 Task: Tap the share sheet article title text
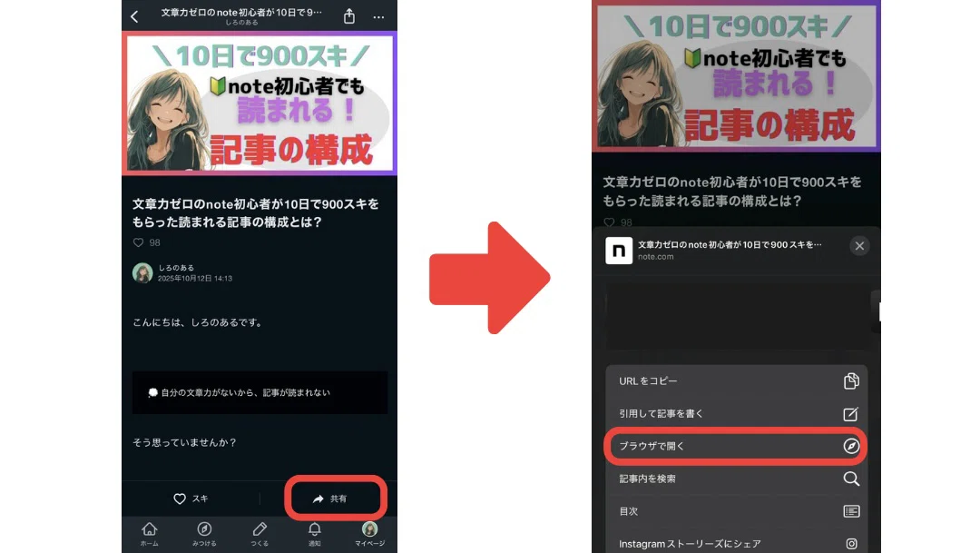click(x=730, y=244)
